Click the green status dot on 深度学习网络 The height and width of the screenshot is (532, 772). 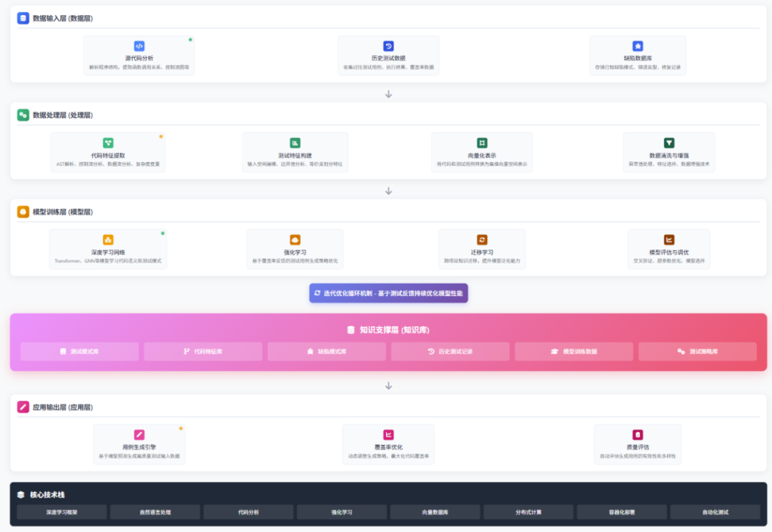coord(163,233)
